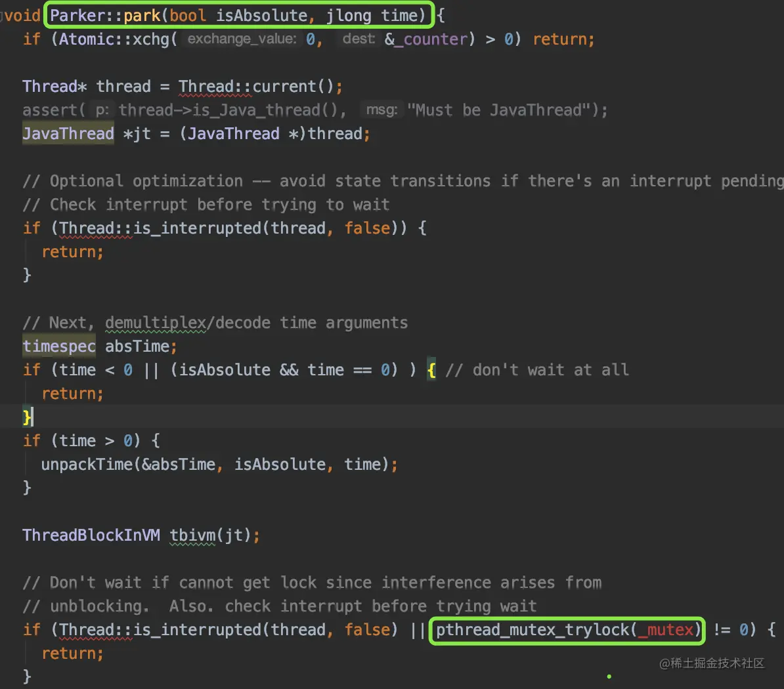784x689 pixels.
Task: Click the 'msg:' parameter hint in assert
Action: 382,110
